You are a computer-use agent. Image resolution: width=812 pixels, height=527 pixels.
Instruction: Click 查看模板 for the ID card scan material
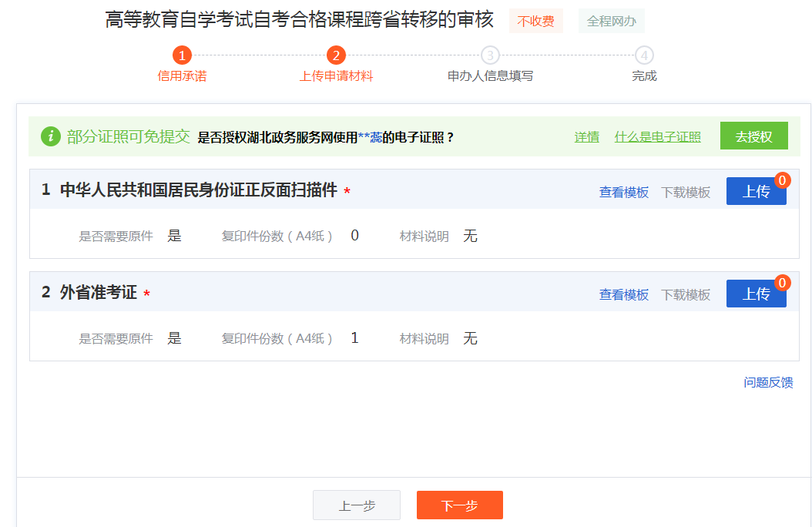pos(622,193)
